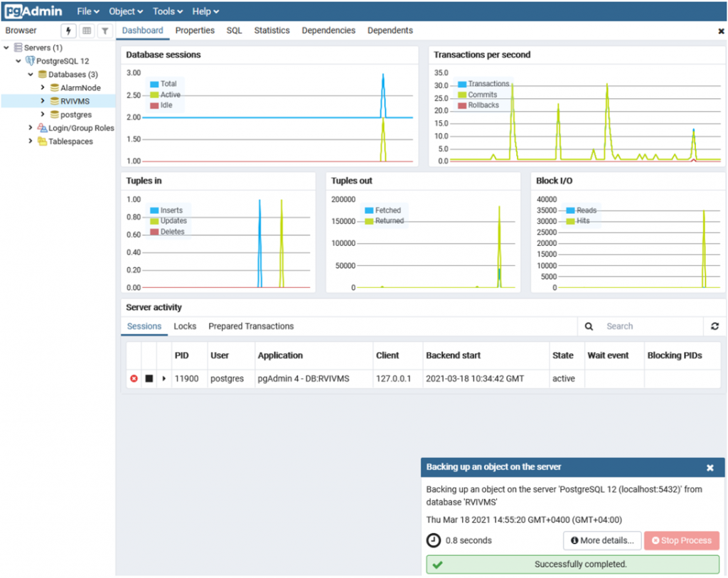Image resolution: width=728 pixels, height=578 pixels.
Task: Switch to the Statistics tab
Action: tap(272, 31)
